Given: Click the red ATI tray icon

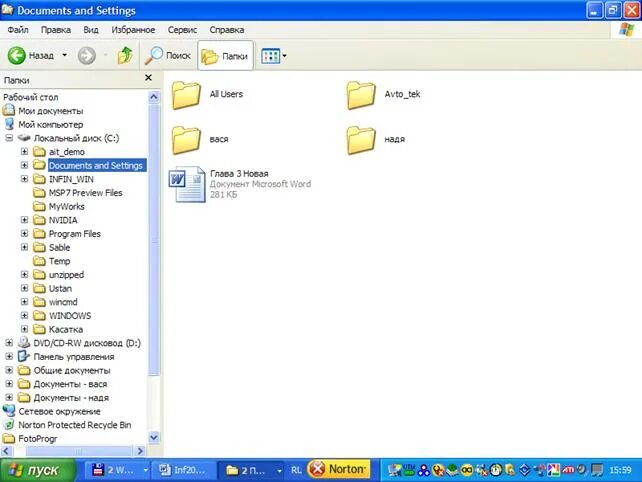Looking at the screenshot, I should (x=567, y=470).
